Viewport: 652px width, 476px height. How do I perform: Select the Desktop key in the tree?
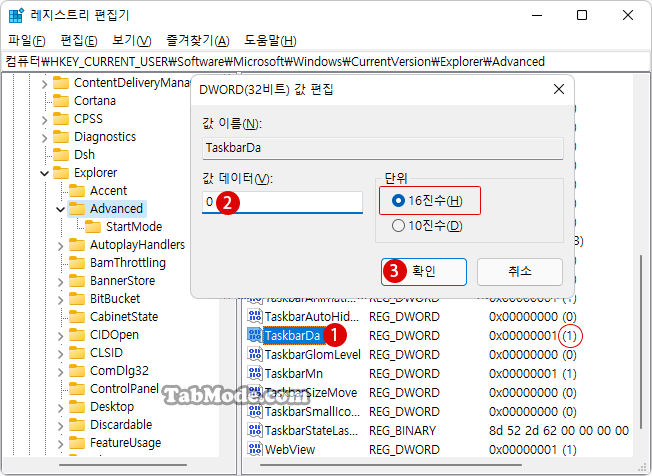112,407
